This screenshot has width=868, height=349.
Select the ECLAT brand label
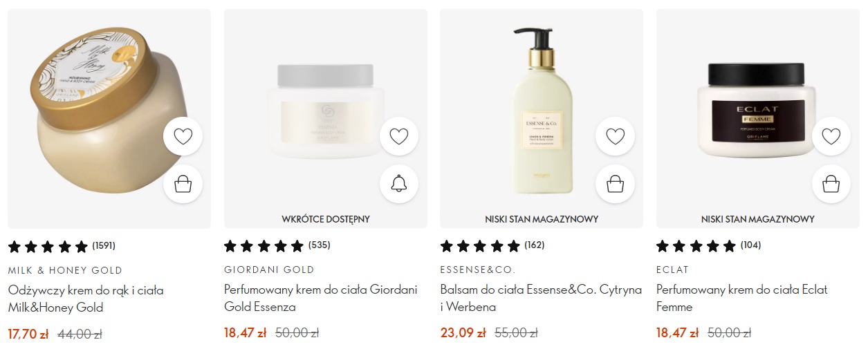(x=673, y=270)
